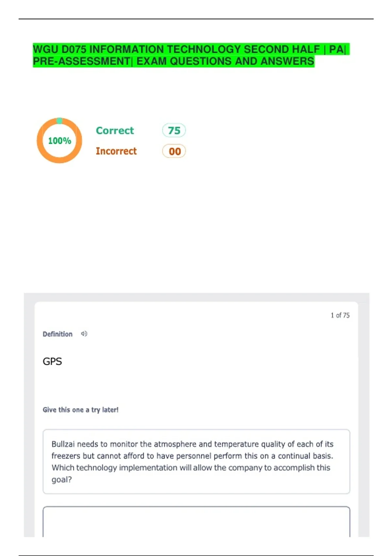Click the "Definition" label on the card

(x=57, y=334)
